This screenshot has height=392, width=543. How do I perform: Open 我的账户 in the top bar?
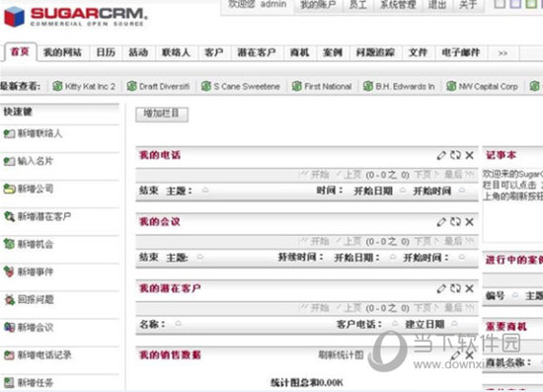pyautogui.click(x=318, y=5)
